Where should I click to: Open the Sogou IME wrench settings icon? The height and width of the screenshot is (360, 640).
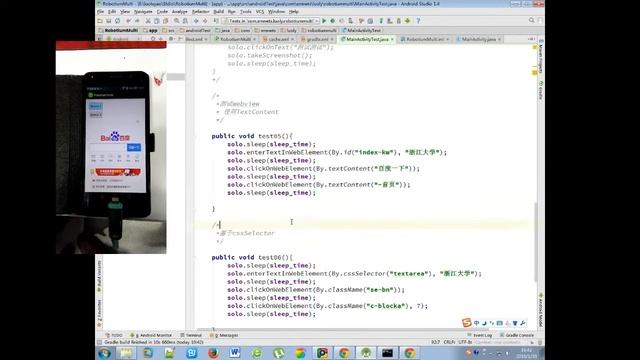[522, 323]
